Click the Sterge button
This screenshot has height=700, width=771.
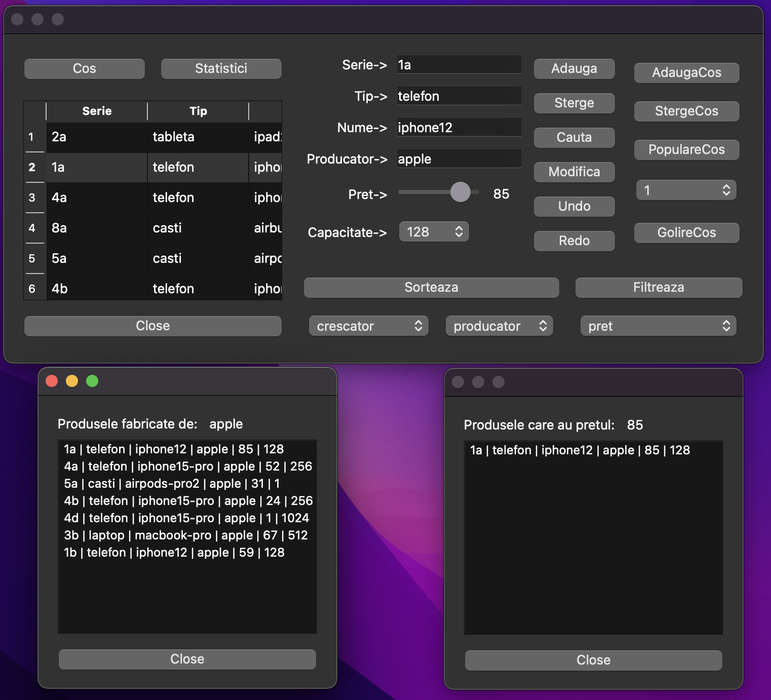pos(574,103)
